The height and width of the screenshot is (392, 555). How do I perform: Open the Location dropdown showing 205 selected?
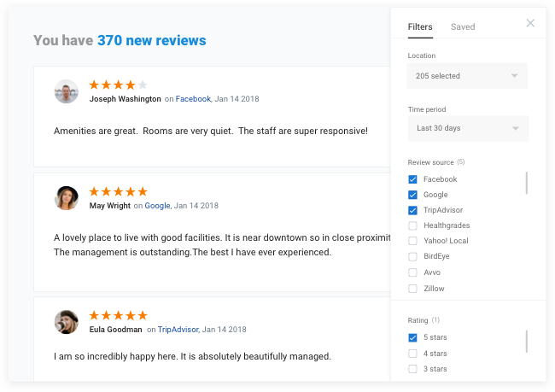[467, 76]
